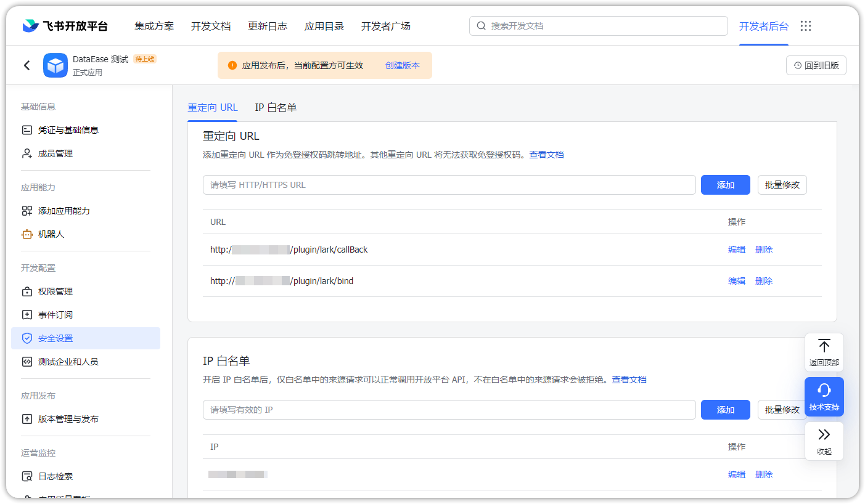
Task: Click the search magnifier icon
Action: (482, 26)
